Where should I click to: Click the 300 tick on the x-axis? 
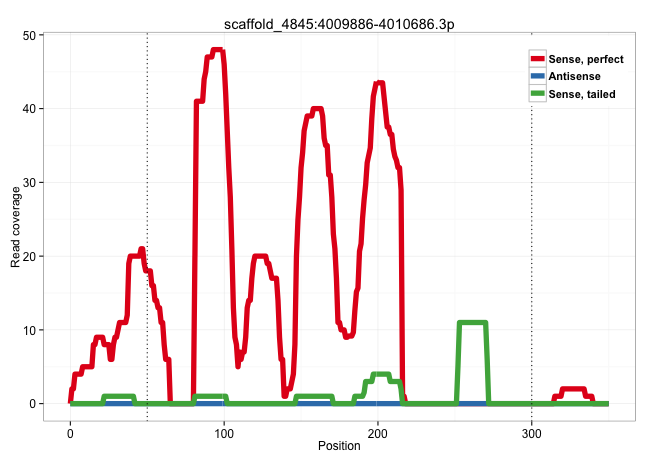pyautogui.click(x=532, y=431)
